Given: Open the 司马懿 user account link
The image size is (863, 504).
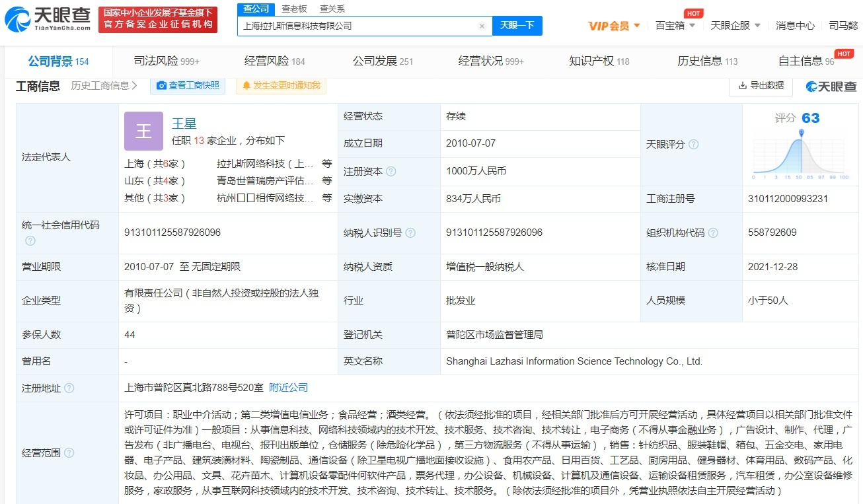Looking at the screenshot, I should 843,26.
